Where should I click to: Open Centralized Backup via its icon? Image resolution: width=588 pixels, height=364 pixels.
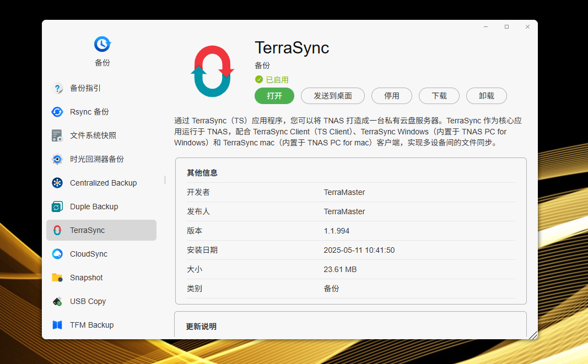coord(57,183)
